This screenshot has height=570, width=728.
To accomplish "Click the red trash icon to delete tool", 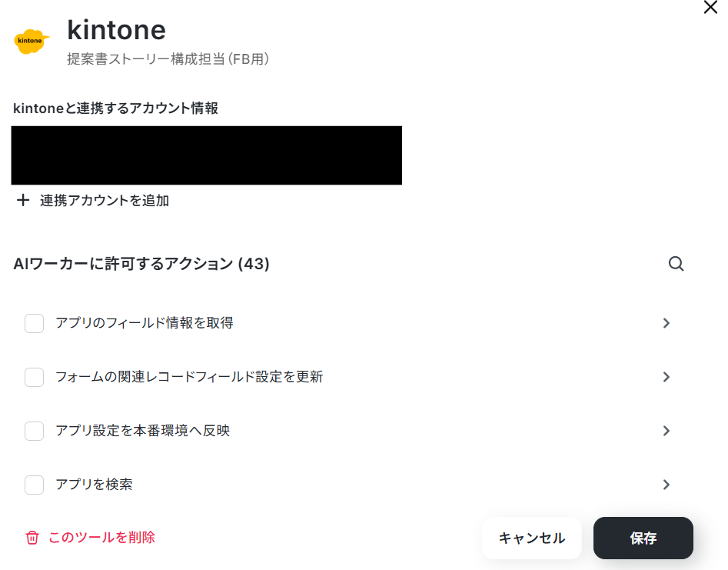I will click(32, 538).
